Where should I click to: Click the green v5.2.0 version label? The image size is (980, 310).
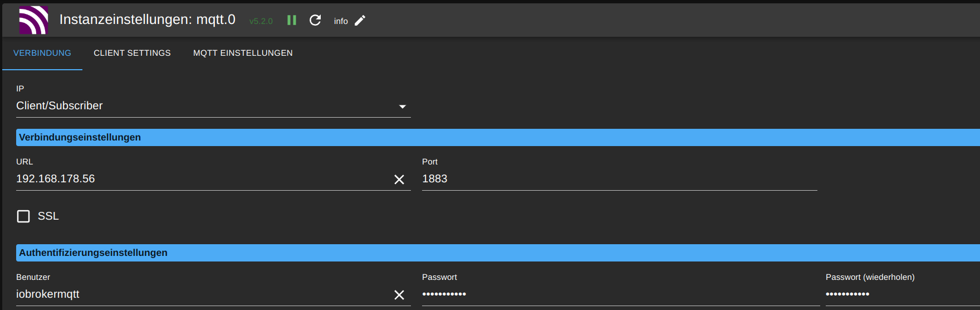[261, 21]
